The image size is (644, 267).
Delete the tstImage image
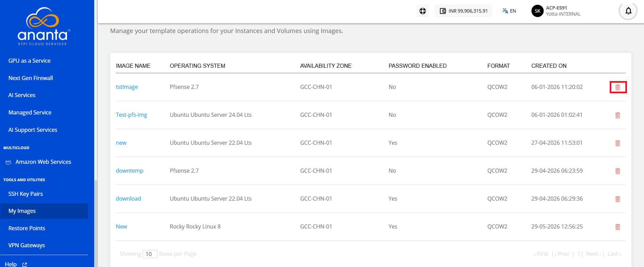pyautogui.click(x=618, y=88)
